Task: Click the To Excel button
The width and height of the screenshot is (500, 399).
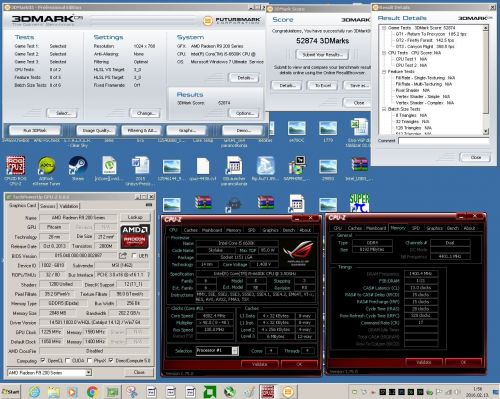Action: tap(323, 86)
